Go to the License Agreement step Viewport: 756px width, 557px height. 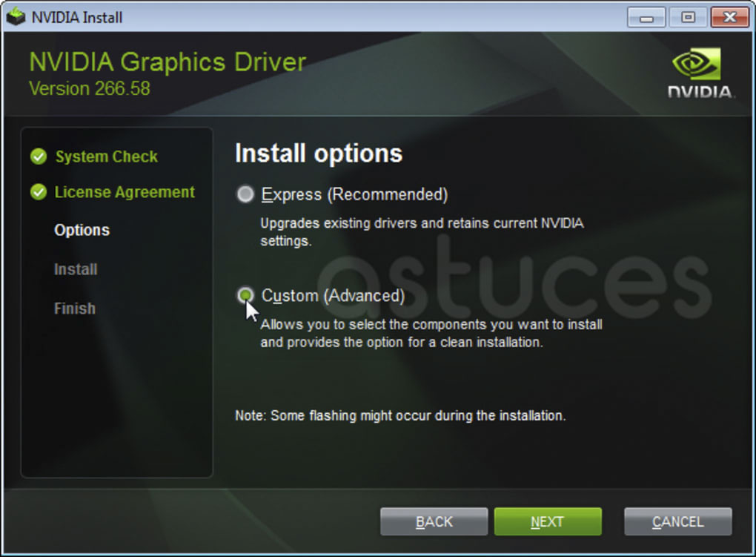click(x=125, y=193)
